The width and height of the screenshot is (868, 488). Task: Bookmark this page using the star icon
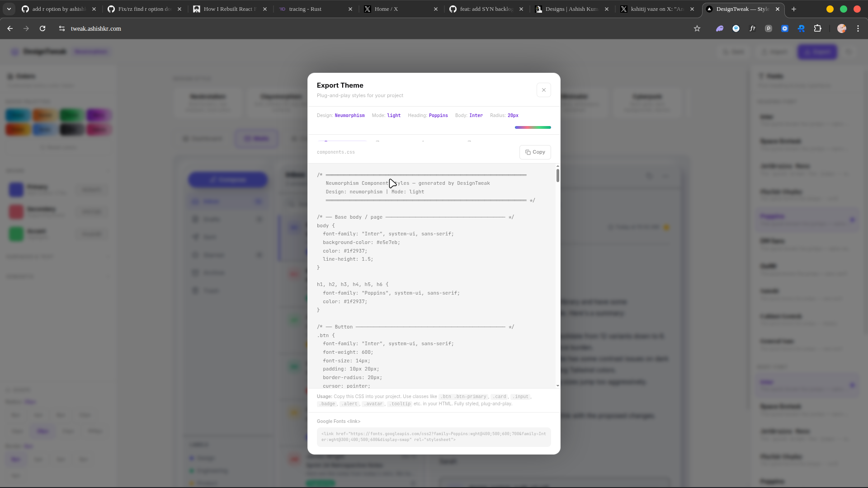(x=697, y=28)
